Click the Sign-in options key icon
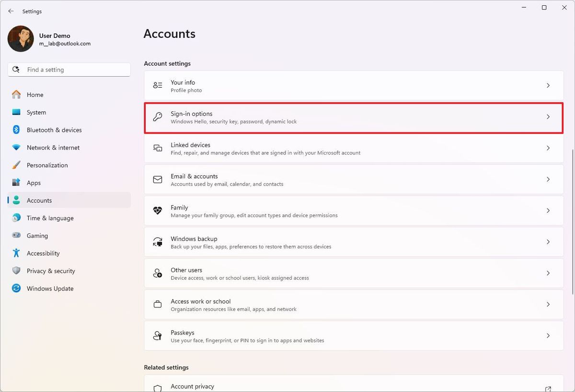This screenshot has height=392, width=575. (158, 117)
